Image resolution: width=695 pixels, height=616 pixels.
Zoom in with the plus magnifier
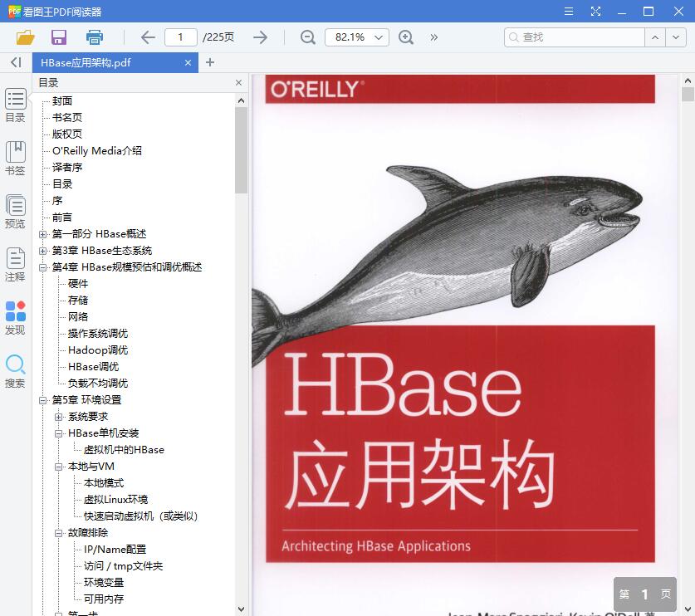pos(406,37)
